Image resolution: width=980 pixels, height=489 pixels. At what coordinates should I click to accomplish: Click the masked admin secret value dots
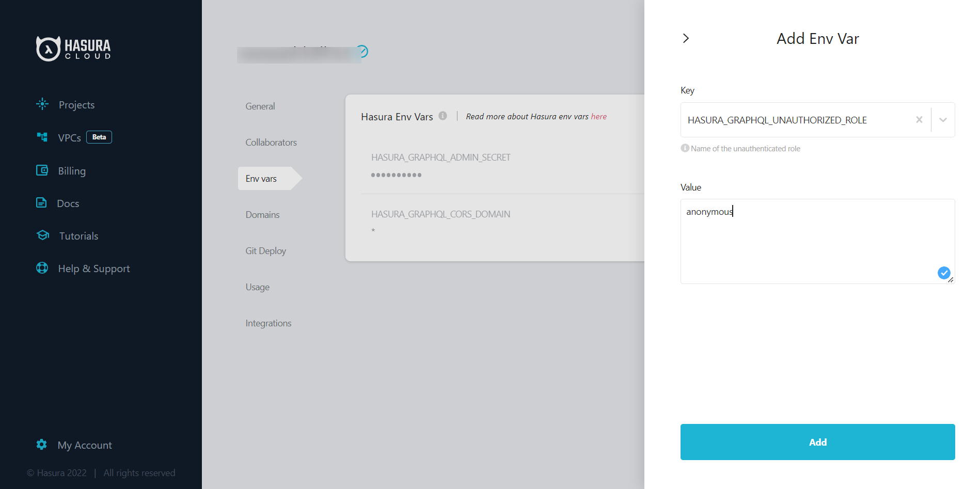point(396,175)
